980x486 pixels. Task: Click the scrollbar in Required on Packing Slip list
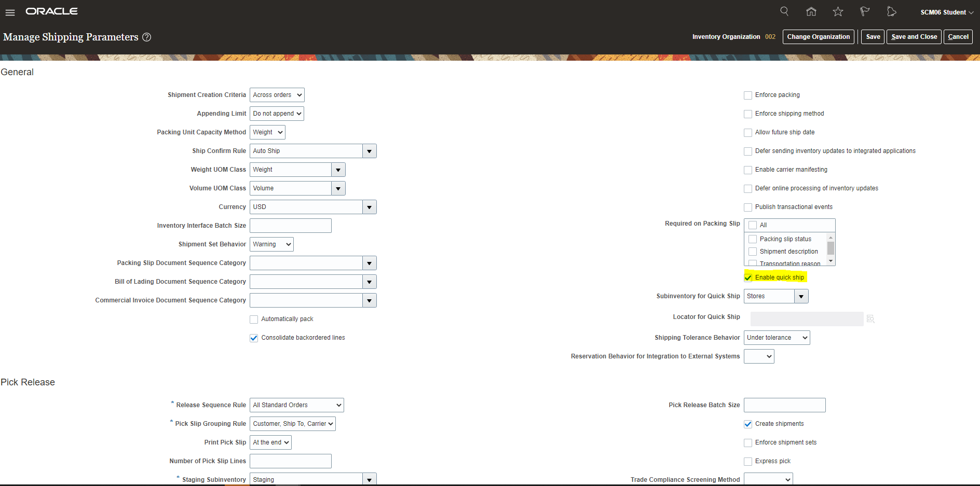tap(831, 248)
